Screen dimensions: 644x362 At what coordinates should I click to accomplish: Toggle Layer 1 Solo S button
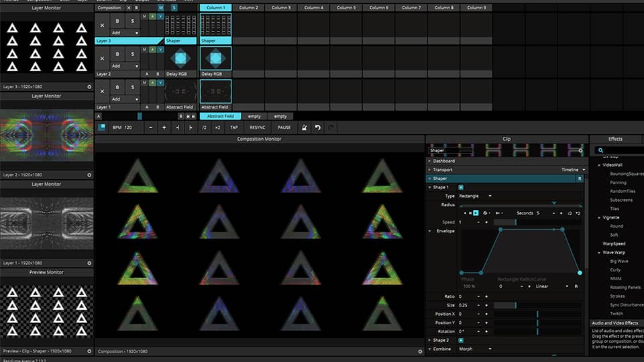pos(132,87)
